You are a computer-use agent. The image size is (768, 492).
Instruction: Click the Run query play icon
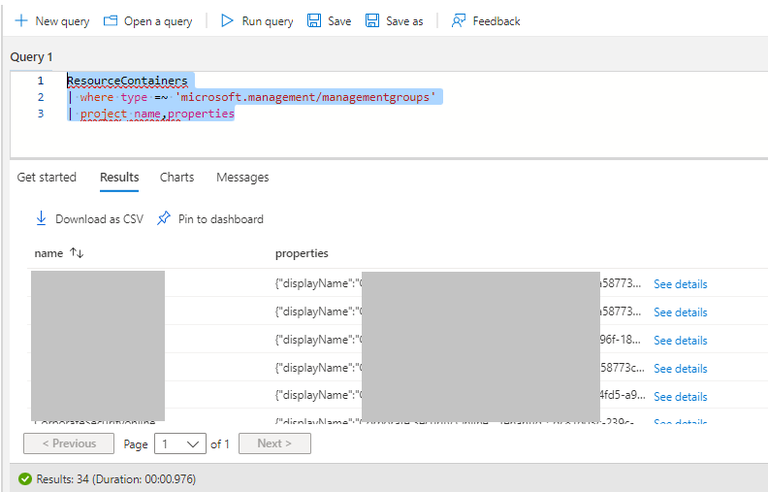pos(227,21)
